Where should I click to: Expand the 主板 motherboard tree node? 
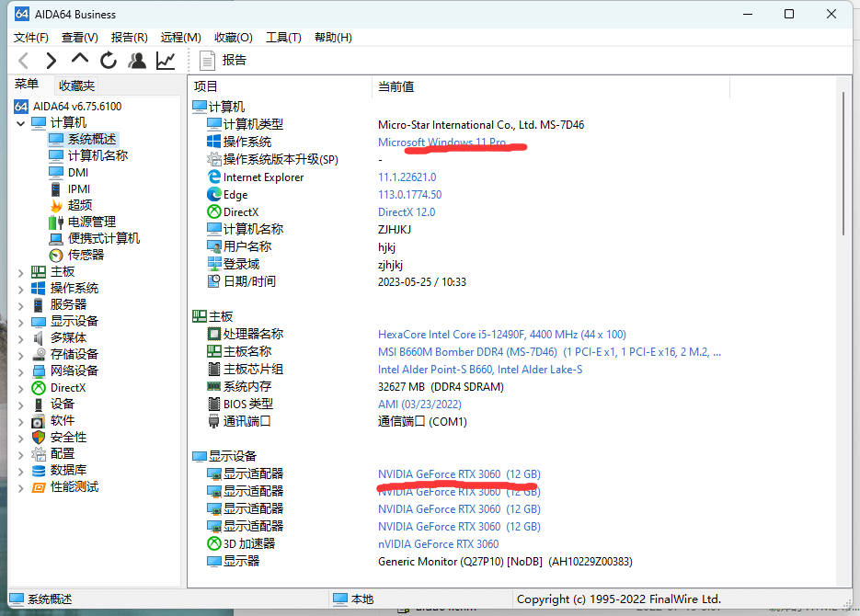21,272
